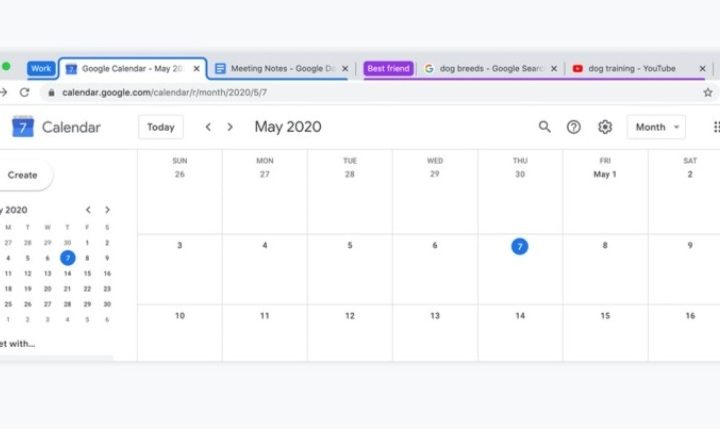
Task: Collapse the Best friend tab group
Action: tap(388, 69)
